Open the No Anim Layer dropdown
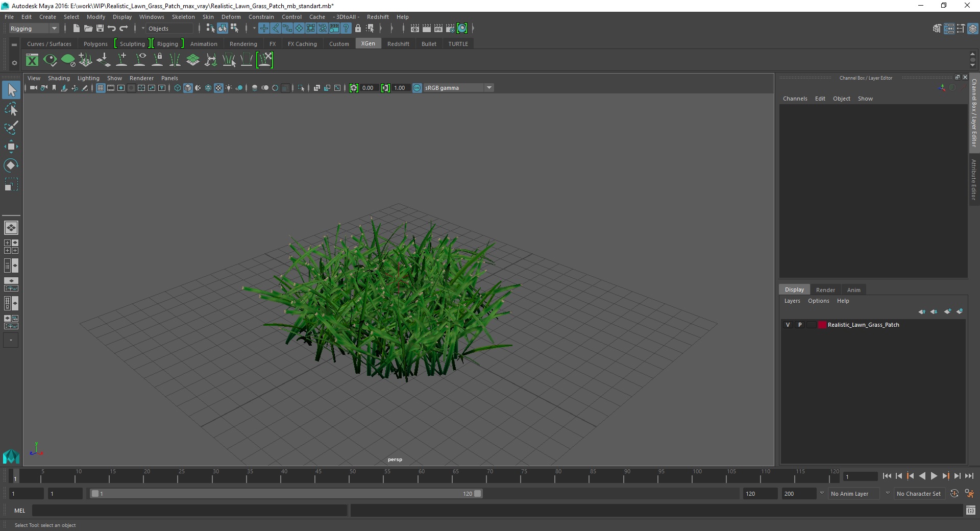The height and width of the screenshot is (531, 980). coord(854,494)
